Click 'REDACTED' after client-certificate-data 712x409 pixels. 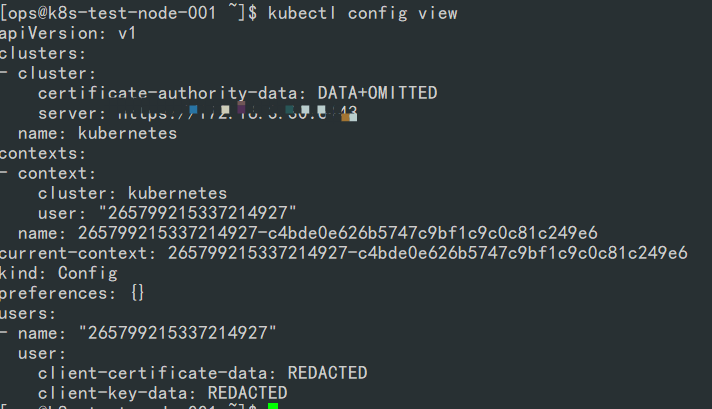click(x=327, y=373)
